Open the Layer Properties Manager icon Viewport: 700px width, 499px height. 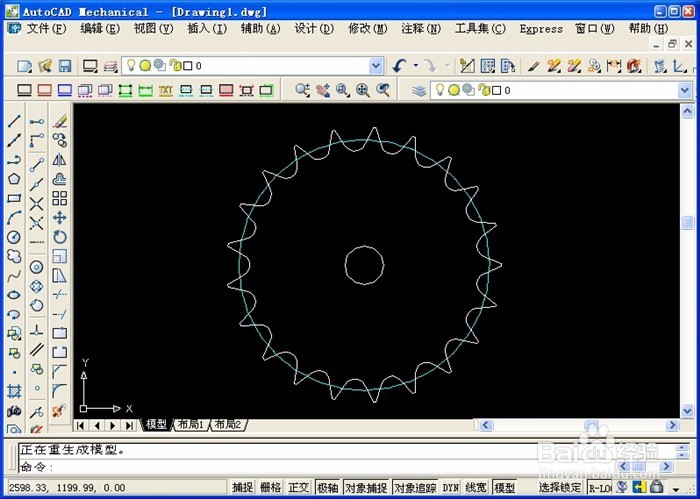coord(419,91)
